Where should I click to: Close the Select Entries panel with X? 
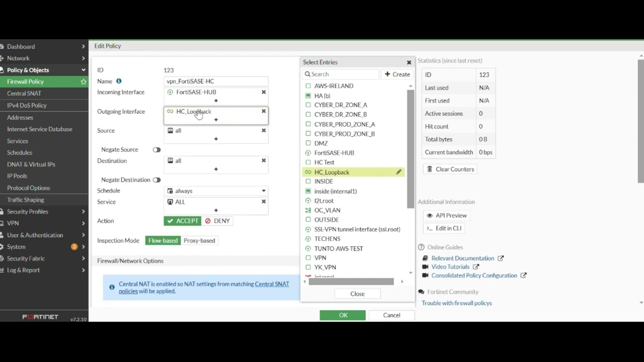click(x=409, y=62)
